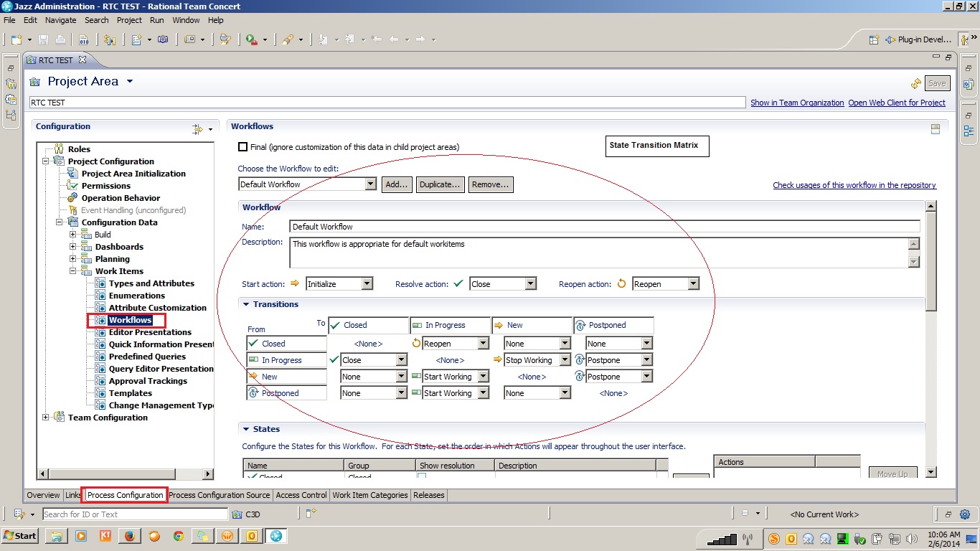Click the Configuration tree horizontal scrollbar
Screen dimensions: 980x551
tap(126, 474)
